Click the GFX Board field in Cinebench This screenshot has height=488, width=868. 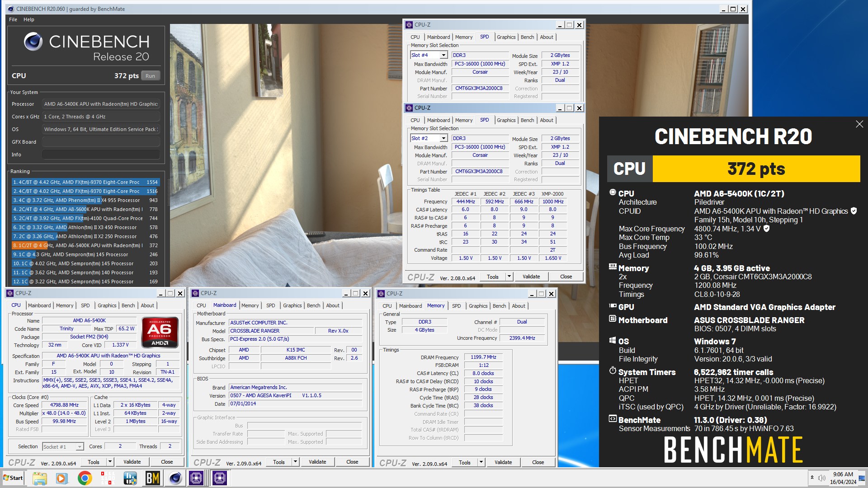[x=101, y=142]
